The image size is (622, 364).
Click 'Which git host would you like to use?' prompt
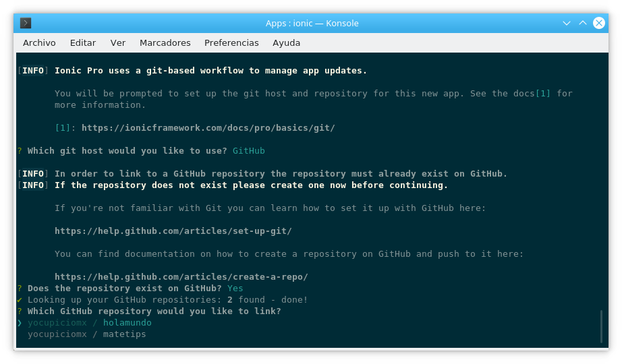[127, 151]
